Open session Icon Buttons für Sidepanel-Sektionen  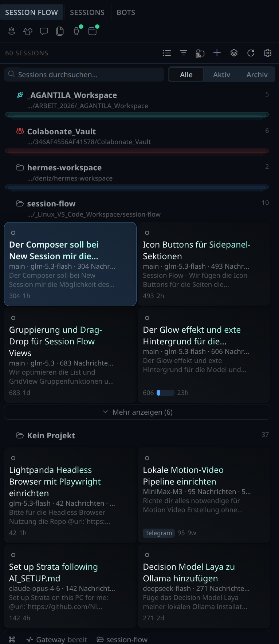[x=204, y=264]
